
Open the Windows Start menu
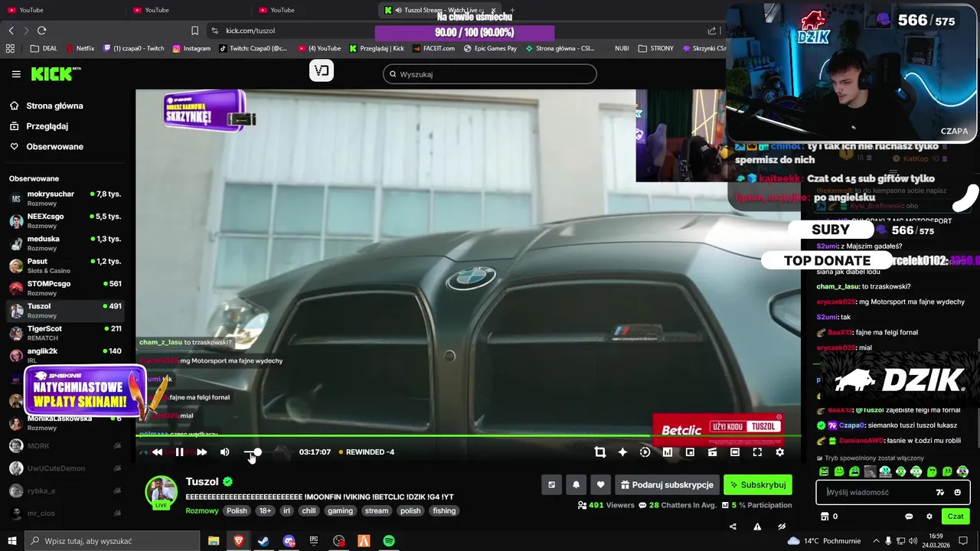click(x=12, y=541)
